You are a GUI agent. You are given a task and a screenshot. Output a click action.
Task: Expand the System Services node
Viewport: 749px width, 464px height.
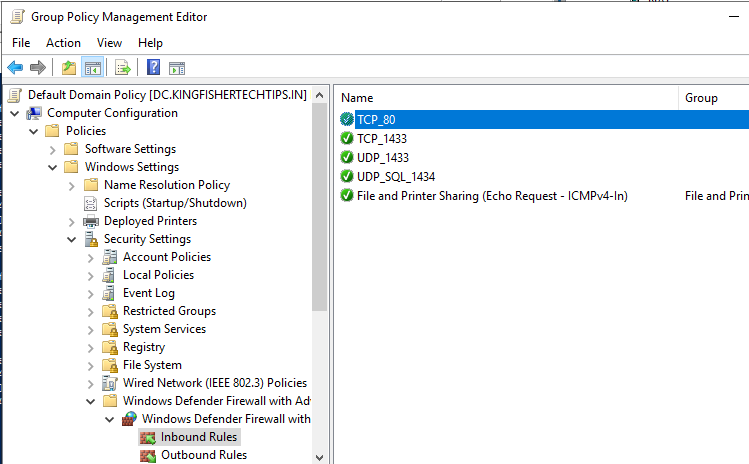91,330
